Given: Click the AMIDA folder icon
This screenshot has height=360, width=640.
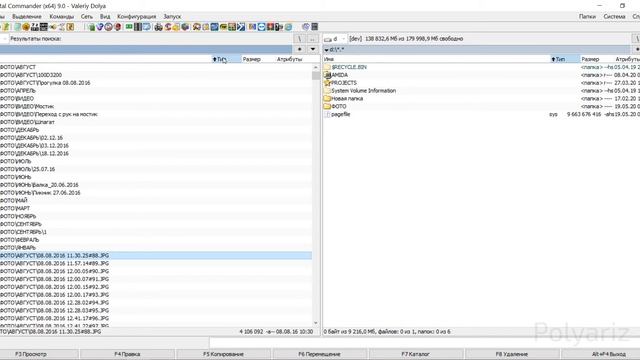Looking at the screenshot, I should point(327,75).
